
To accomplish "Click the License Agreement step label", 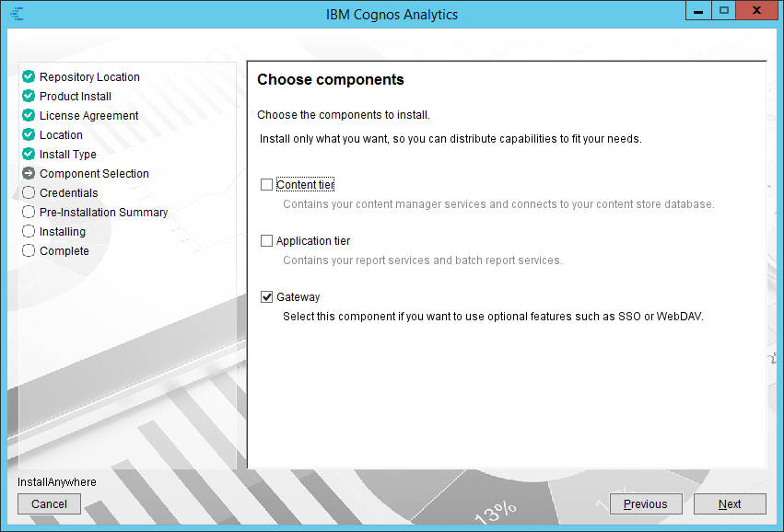I will tap(89, 116).
